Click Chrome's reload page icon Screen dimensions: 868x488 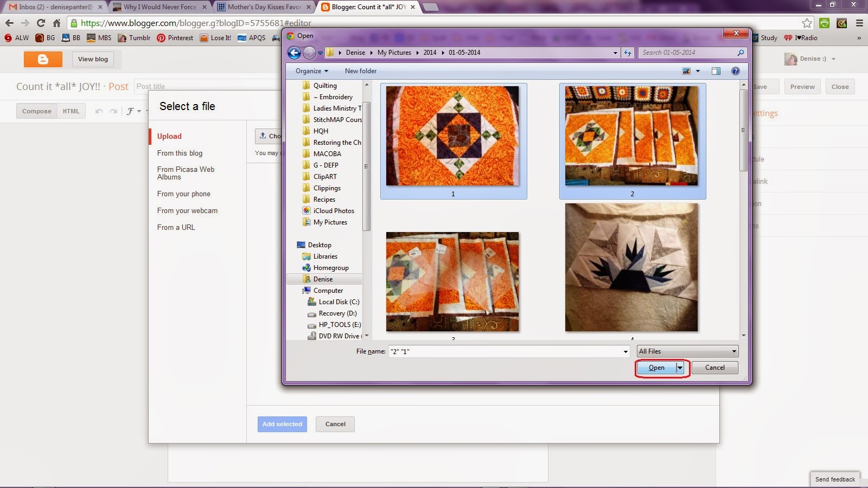[x=41, y=23]
